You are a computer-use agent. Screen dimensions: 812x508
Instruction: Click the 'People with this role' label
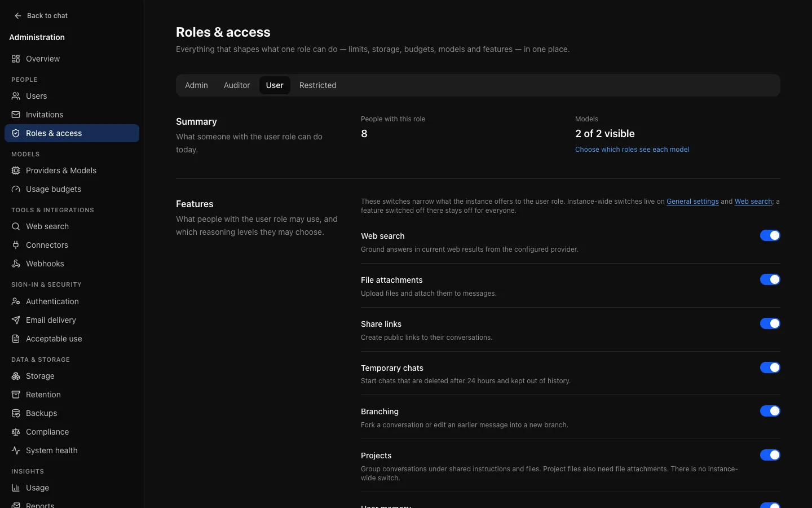tap(393, 119)
